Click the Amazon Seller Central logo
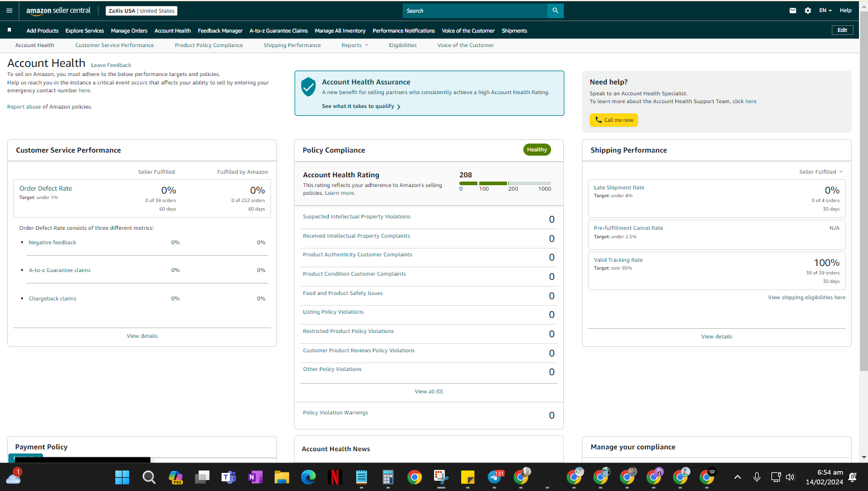This screenshot has height=491, width=868. (x=59, y=11)
